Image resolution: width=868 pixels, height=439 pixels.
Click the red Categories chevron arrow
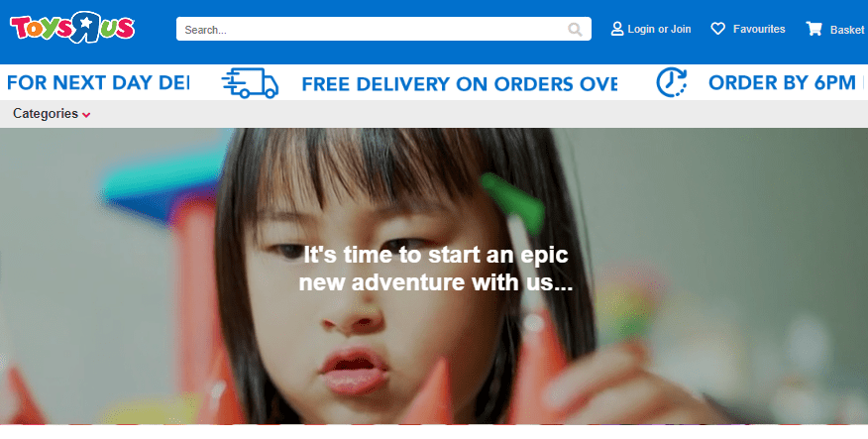(x=86, y=115)
